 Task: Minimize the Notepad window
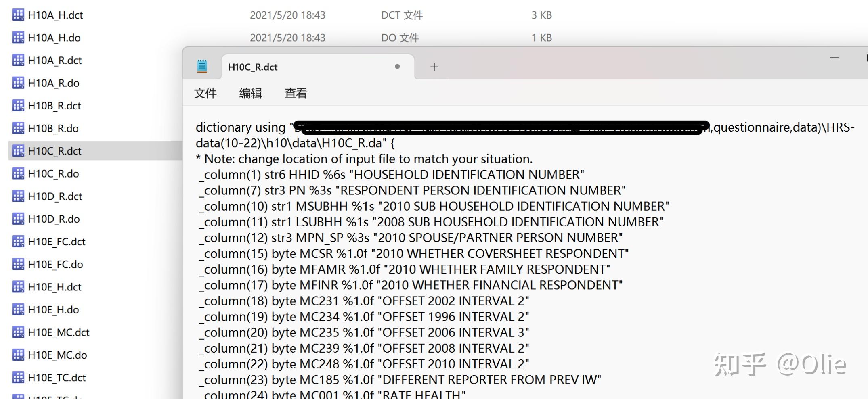pyautogui.click(x=834, y=58)
